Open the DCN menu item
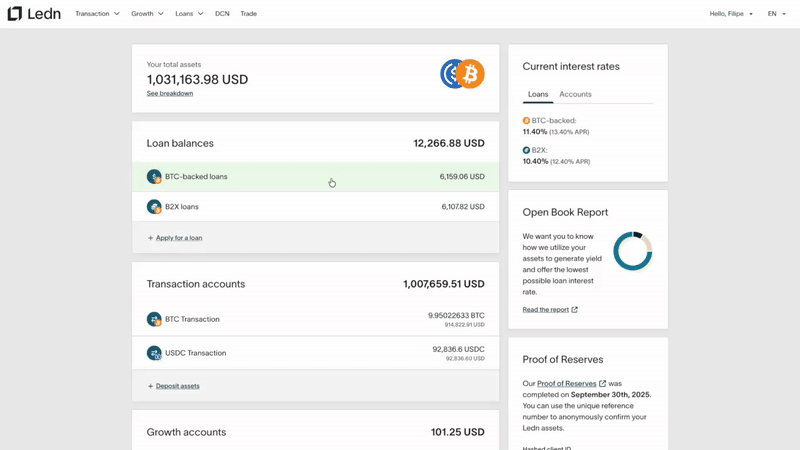800x450 pixels. click(x=222, y=14)
